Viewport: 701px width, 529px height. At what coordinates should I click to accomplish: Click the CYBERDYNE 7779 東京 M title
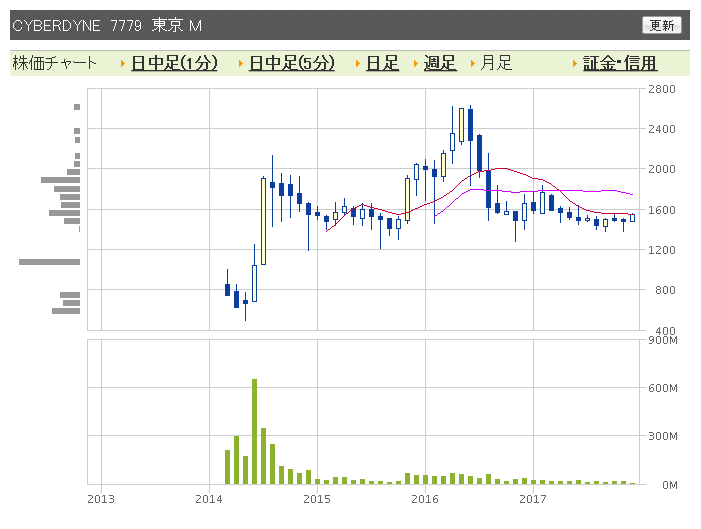click(107, 25)
